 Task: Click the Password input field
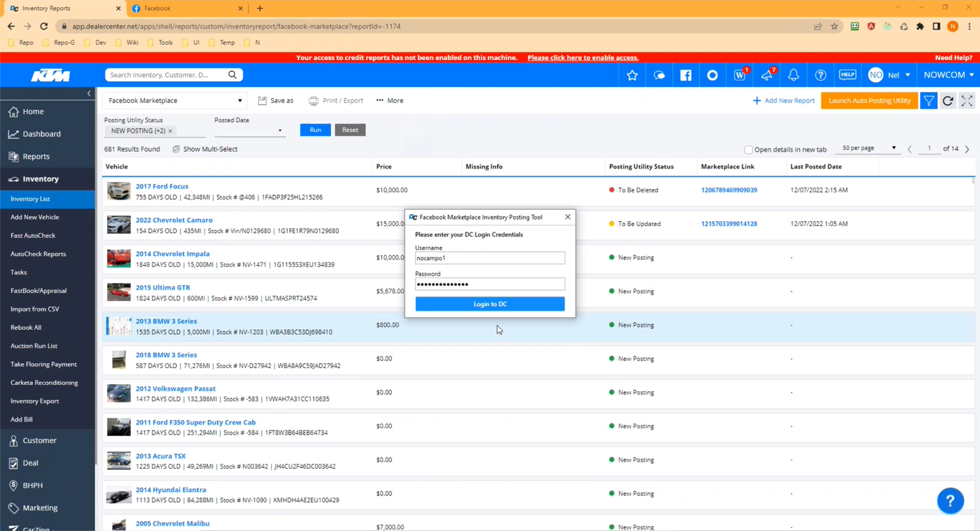pyautogui.click(x=490, y=284)
